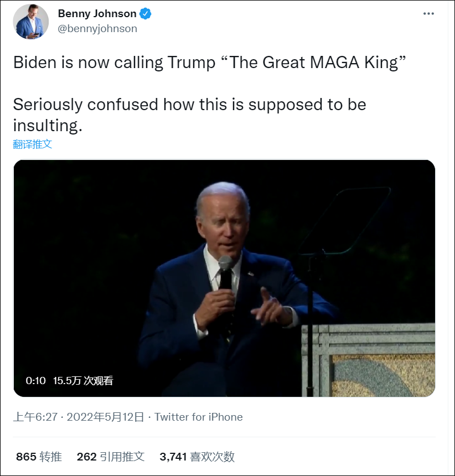The height and width of the screenshot is (476, 455).
Task: Click the blue verified badge
Action: (146, 14)
